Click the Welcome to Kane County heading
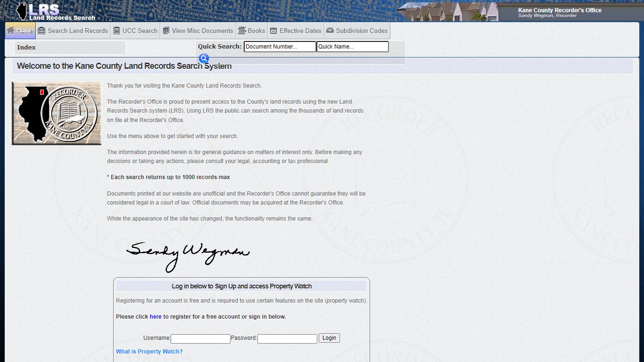Viewport: 644px width, 362px height. pos(124,66)
